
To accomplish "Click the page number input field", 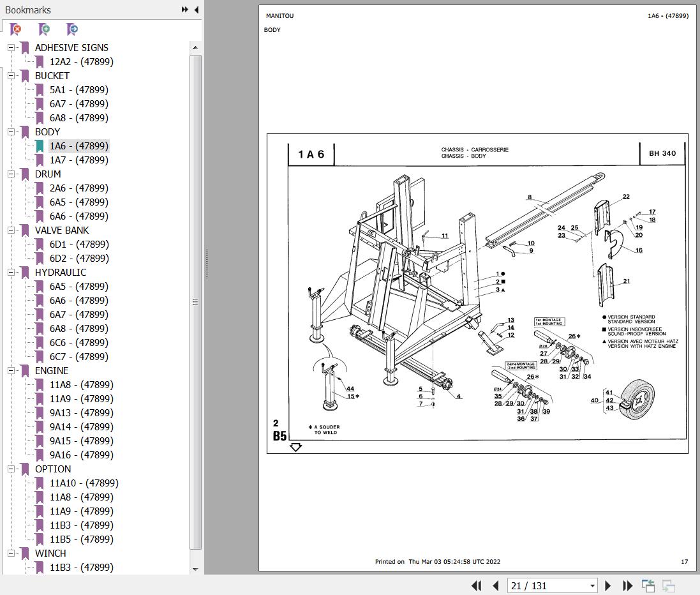I will pos(546,585).
